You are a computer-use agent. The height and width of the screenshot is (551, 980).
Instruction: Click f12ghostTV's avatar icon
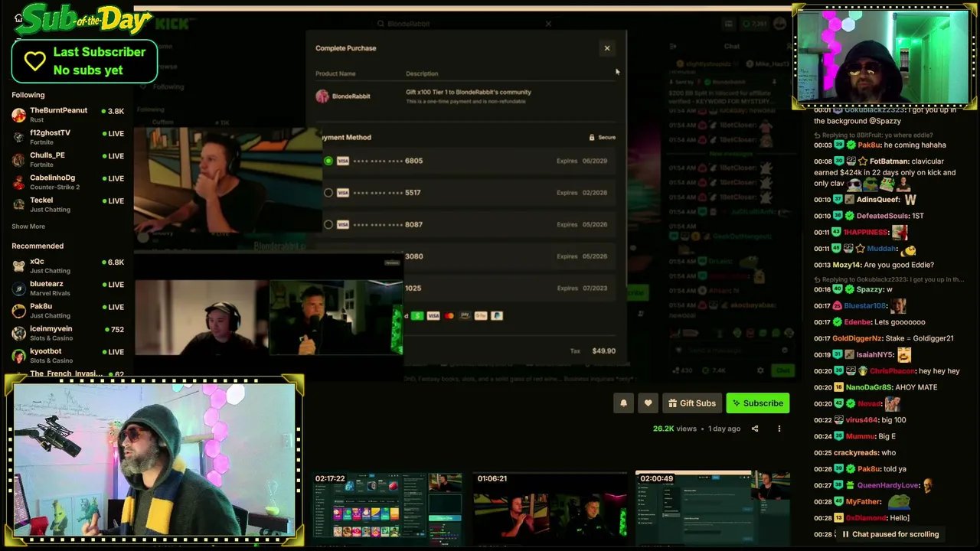point(19,137)
